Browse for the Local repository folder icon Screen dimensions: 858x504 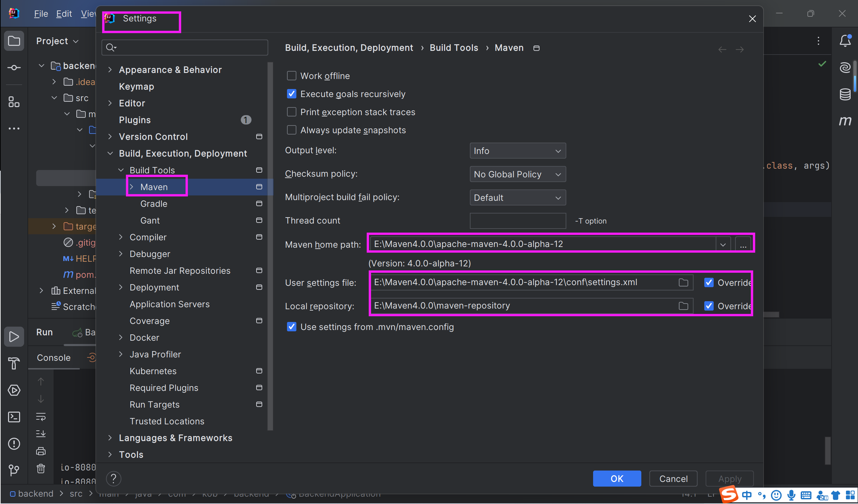(x=683, y=306)
